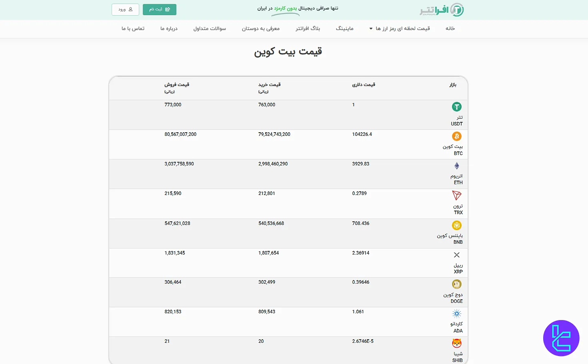Click the Ethereum ETH diamond icon
Image resolution: width=588 pixels, height=364 pixels.
[x=456, y=166]
